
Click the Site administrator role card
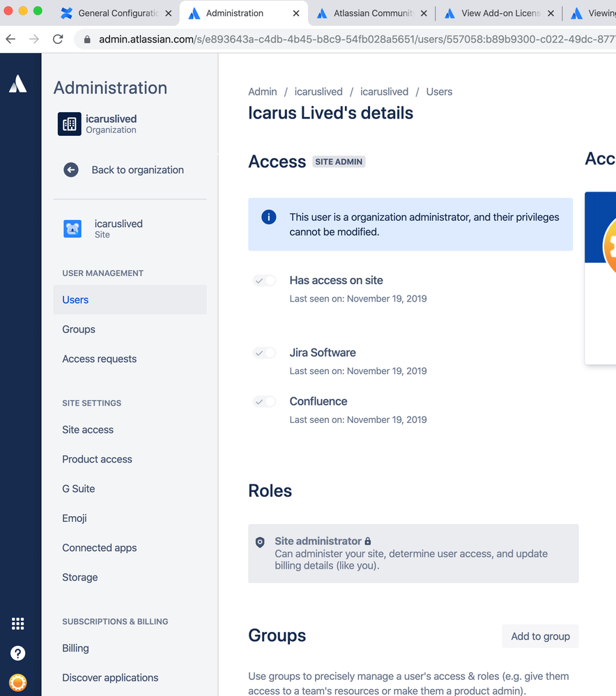[413, 553]
